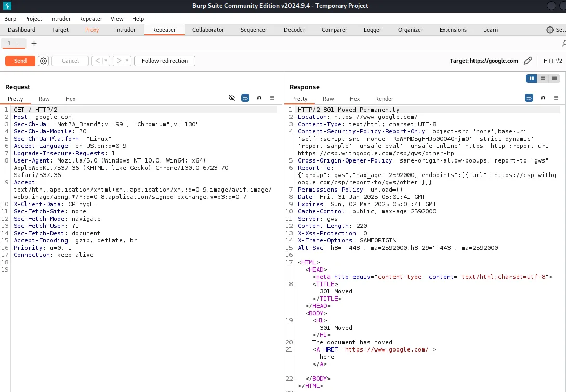Open Response pane options menu
566x392 pixels.
click(x=556, y=98)
